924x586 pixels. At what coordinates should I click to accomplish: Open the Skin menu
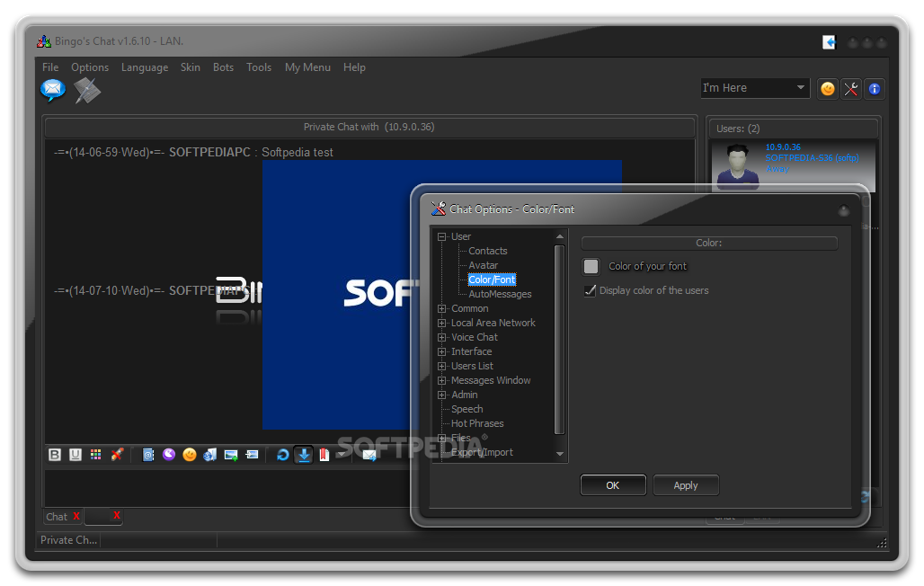(191, 67)
